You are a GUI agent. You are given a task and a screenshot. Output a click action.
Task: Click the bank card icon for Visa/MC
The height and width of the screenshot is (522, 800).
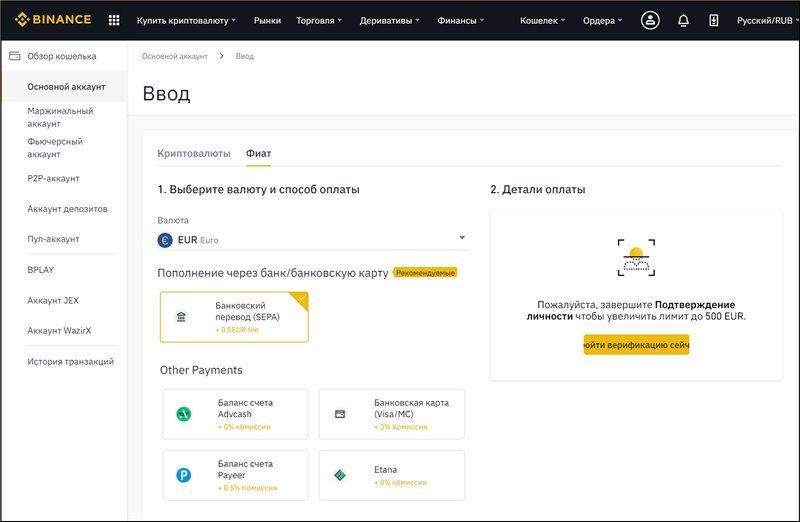pos(340,414)
